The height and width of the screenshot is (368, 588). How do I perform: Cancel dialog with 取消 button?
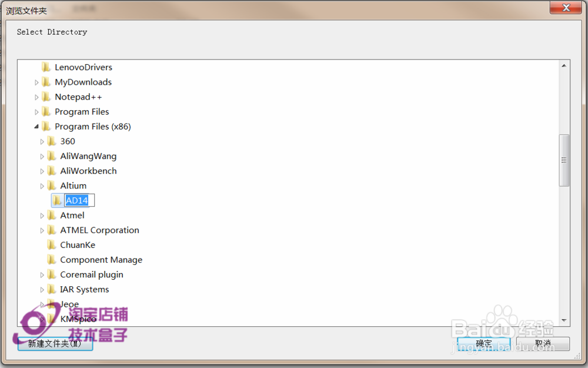[x=543, y=344]
